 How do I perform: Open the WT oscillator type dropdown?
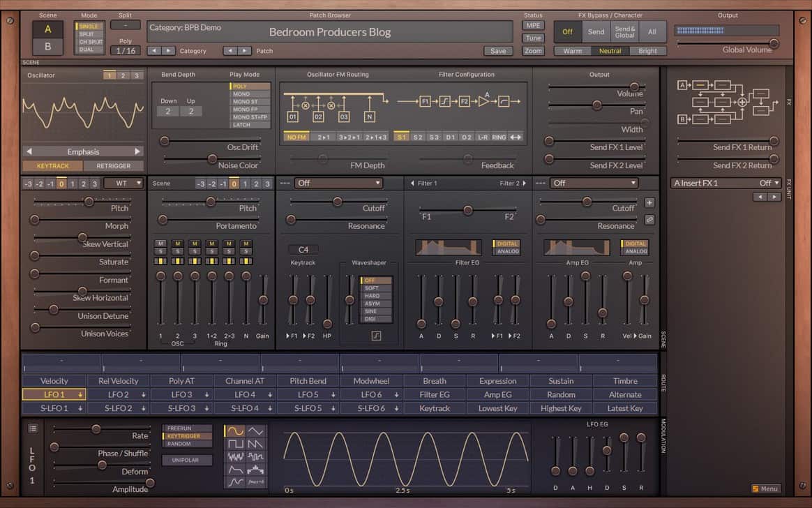(123, 184)
